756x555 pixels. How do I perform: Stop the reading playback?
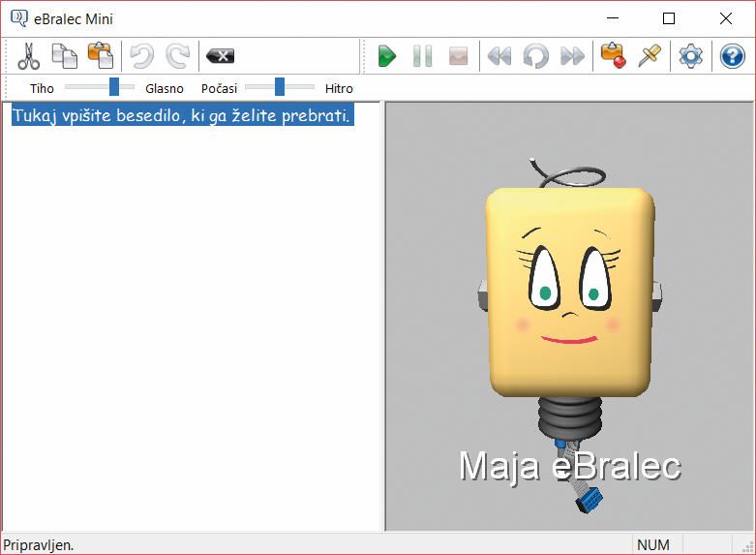[x=458, y=56]
